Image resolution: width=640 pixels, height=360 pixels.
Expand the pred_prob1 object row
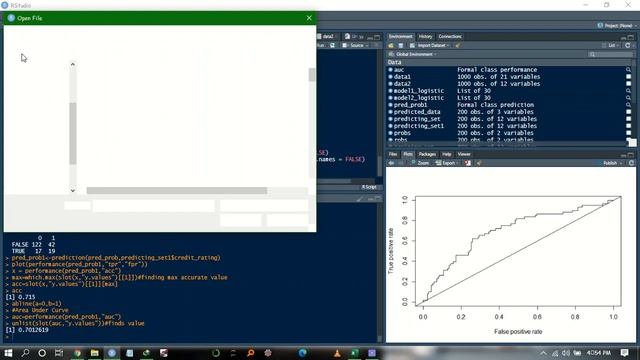click(x=391, y=105)
